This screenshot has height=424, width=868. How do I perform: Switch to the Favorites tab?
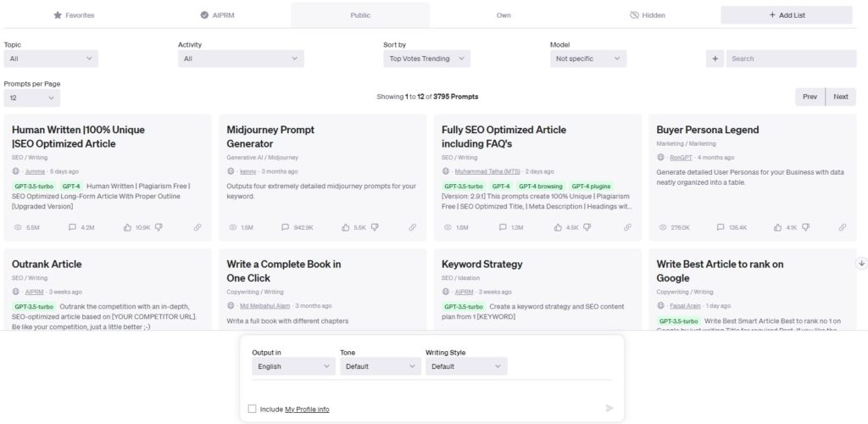pos(74,15)
